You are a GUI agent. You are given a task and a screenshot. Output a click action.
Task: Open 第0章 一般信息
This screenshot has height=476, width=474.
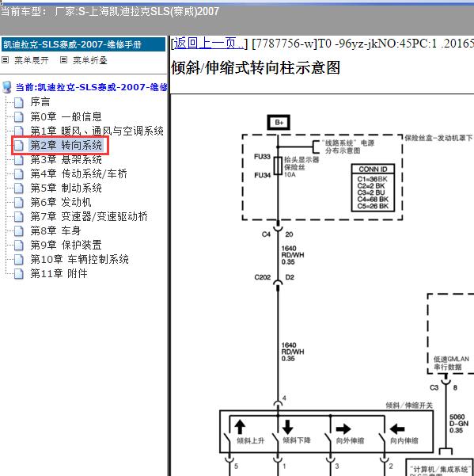[x=66, y=116]
